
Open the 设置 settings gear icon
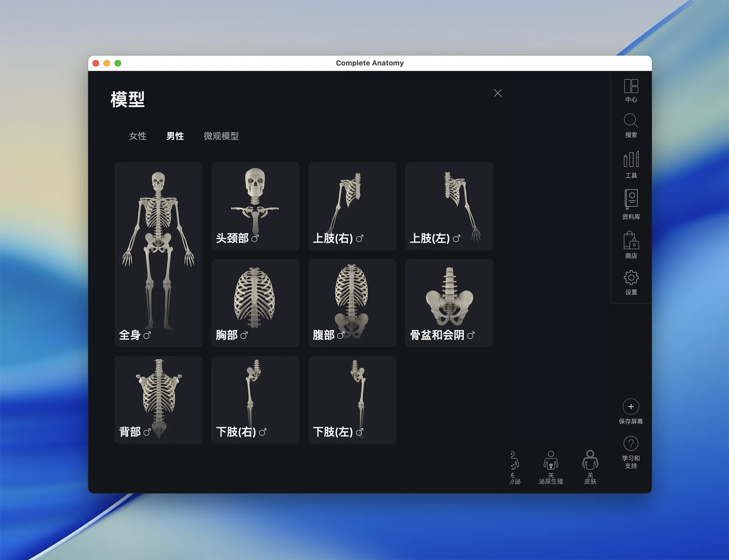[631, 278]
